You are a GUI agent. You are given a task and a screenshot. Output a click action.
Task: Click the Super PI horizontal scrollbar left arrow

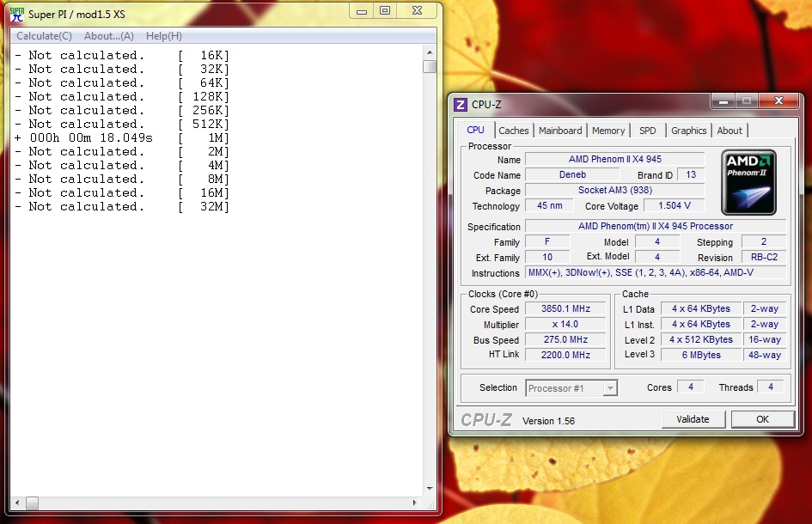17,503
